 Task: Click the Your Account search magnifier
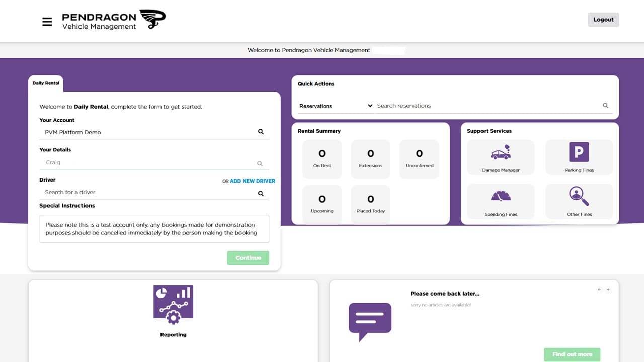tap(261, 131)
